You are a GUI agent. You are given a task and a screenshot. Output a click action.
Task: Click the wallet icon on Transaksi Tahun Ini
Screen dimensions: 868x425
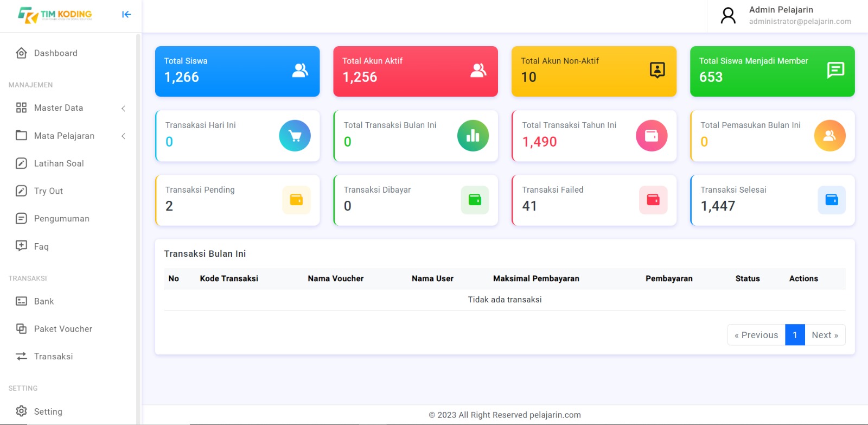click(652, 136)
